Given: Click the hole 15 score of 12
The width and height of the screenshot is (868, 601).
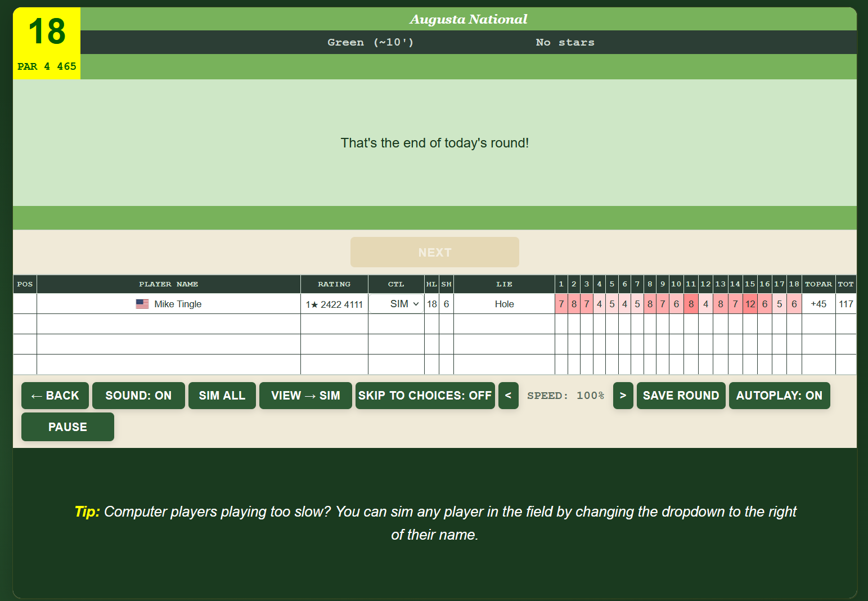Looking at the screenshot, I should click(x=750, y=304).
